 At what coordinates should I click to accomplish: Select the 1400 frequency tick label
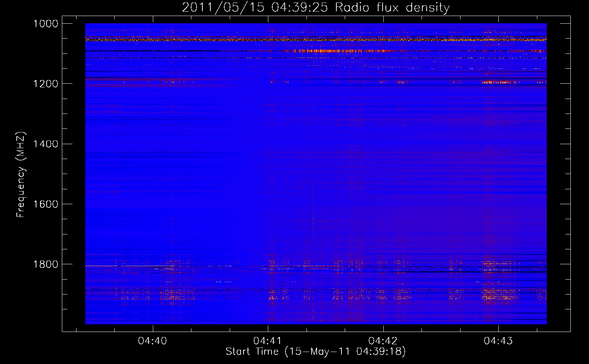point(46,144)
